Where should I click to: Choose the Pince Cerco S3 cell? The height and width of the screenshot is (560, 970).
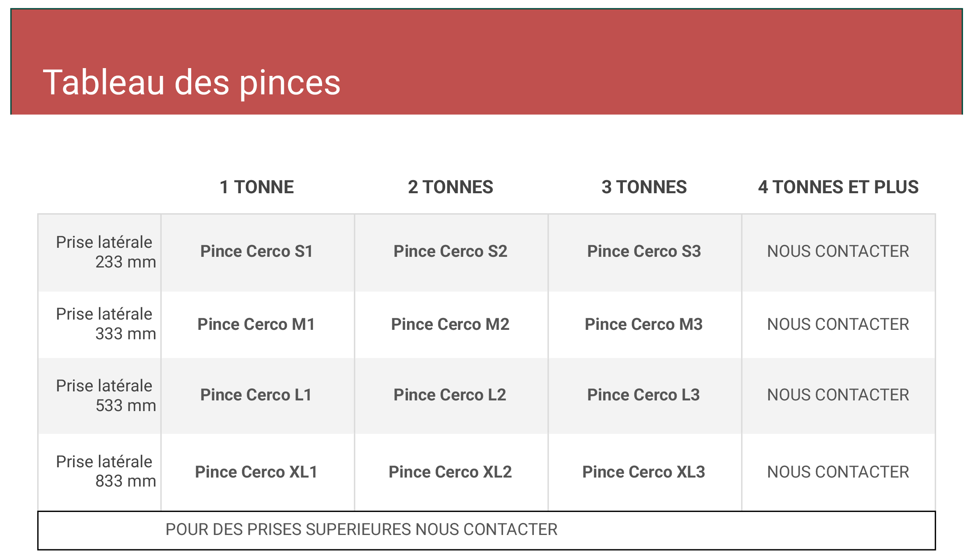(644, 251)
